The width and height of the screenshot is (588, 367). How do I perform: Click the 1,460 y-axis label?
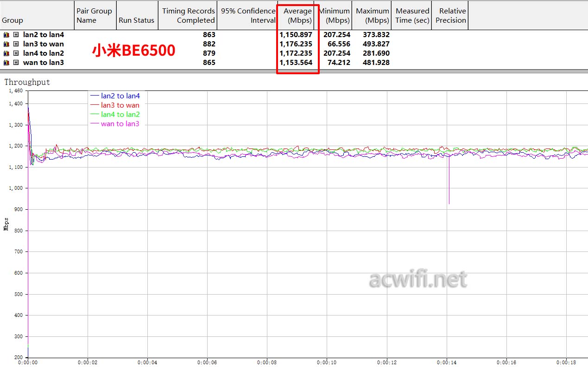[x=16, y=91]
